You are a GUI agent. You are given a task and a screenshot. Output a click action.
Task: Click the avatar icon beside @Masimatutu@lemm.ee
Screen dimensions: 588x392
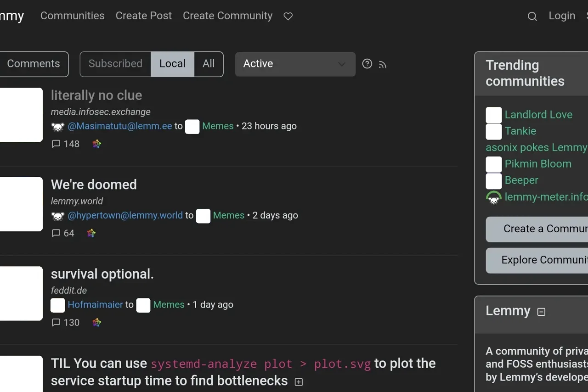58,127
